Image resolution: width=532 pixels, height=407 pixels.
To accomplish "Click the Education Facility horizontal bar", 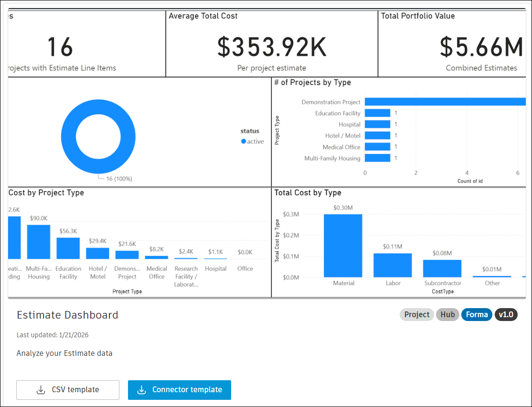I will click(x=377, y=113).
